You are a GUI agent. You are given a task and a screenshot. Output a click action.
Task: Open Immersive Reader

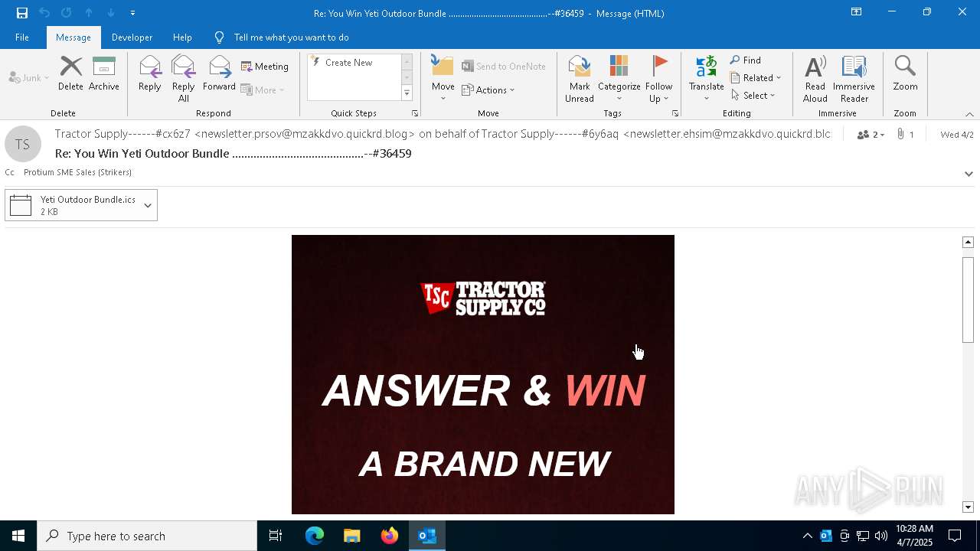854,79
